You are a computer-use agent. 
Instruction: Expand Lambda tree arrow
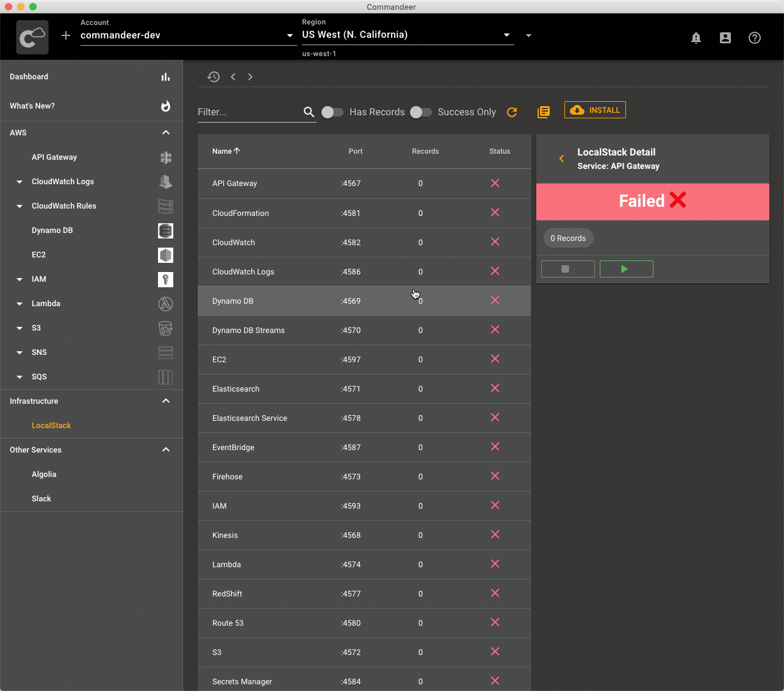[20, 304]
